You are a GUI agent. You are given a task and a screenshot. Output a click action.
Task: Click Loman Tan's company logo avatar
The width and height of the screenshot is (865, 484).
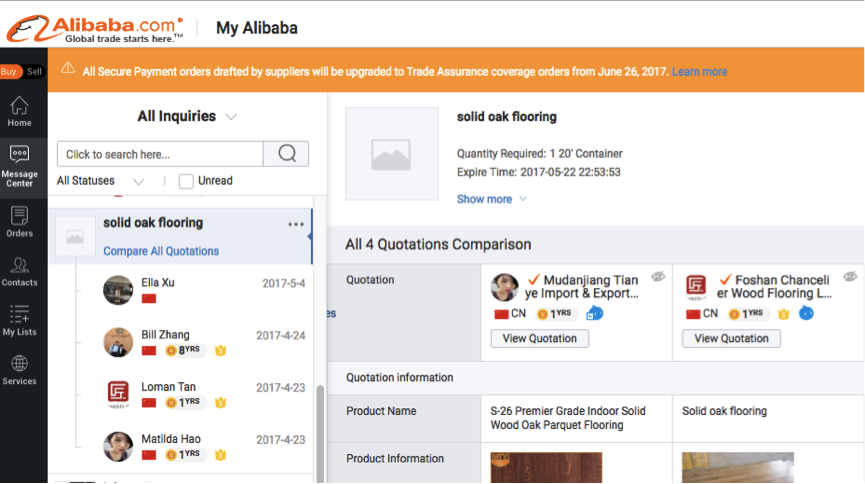(x=118, y=393)
